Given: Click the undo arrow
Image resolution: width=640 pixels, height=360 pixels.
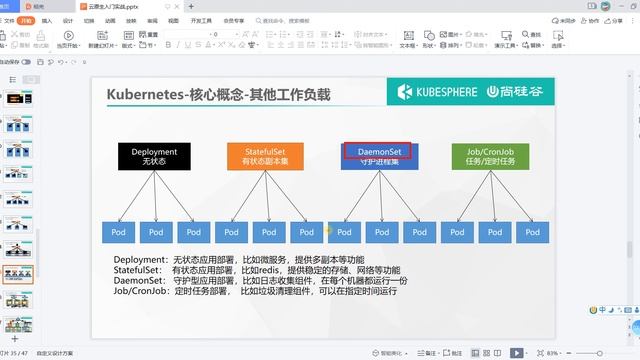Looking at the screenshot, I should click(60, 62).
